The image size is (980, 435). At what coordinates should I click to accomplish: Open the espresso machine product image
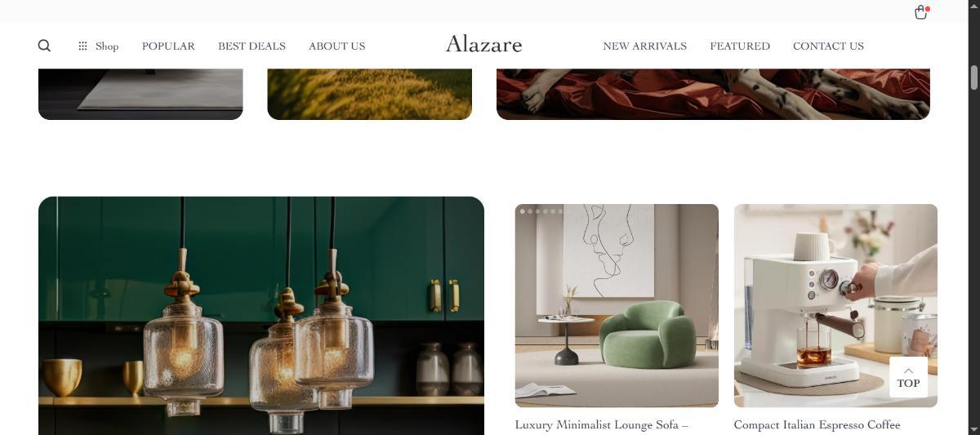pos(835,305)
